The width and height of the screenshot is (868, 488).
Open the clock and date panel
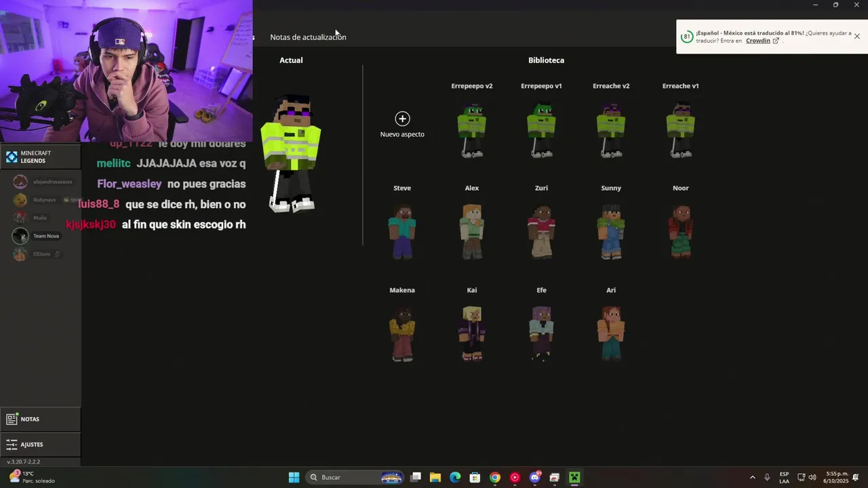point(835,477)
